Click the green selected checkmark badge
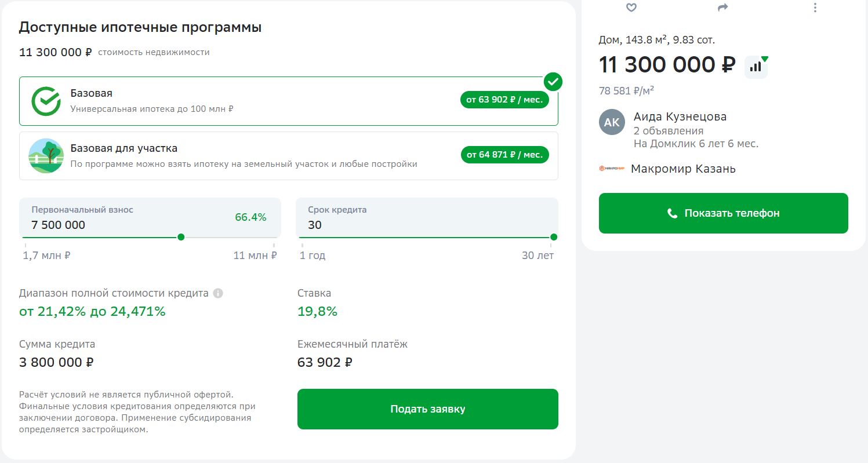 (553, 82)
